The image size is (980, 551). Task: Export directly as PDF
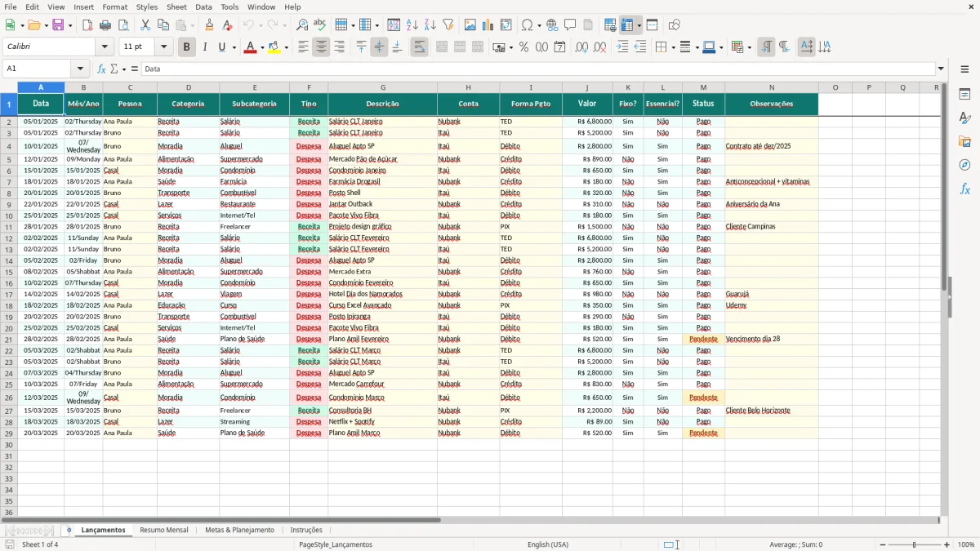click(87, 25)
